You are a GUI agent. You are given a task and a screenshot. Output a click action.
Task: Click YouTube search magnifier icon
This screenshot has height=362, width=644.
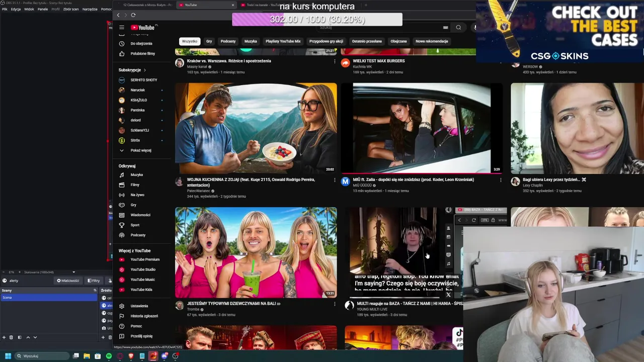(458, 28)
